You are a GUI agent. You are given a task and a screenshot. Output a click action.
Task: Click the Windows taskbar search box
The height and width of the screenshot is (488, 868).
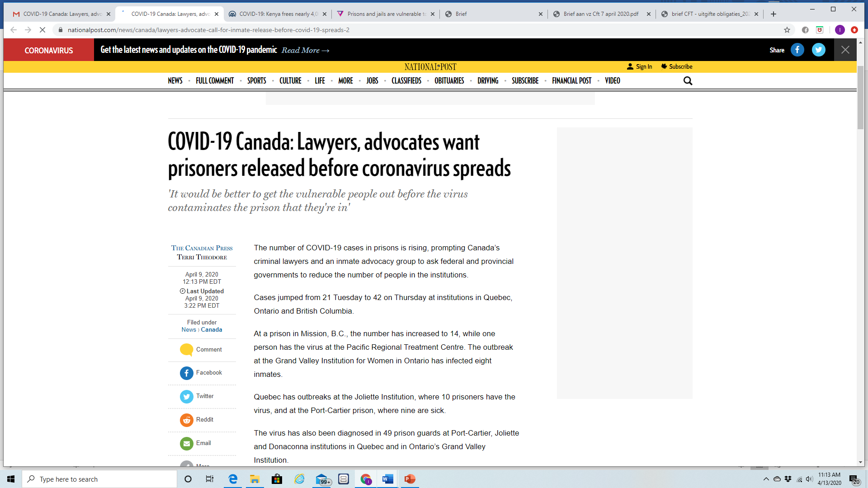(99, 479)
